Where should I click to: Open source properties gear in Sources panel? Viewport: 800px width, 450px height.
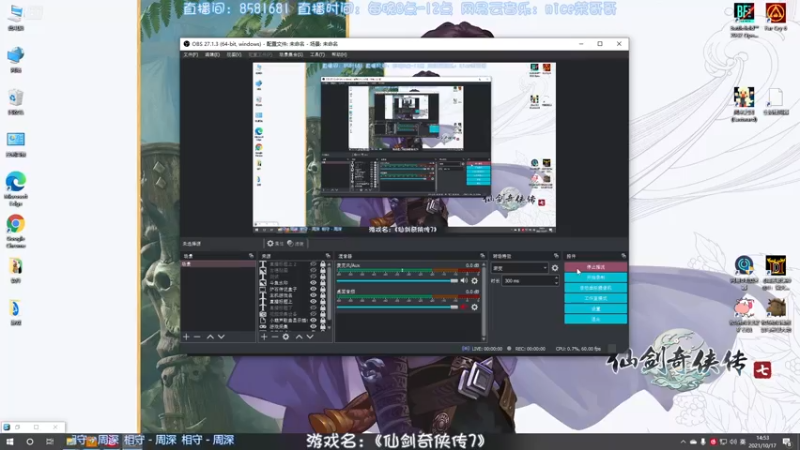pos(286,337)
